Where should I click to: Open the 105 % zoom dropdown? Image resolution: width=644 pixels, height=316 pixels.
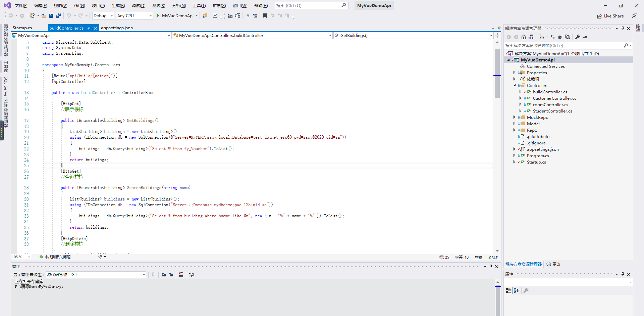point(21,257)
